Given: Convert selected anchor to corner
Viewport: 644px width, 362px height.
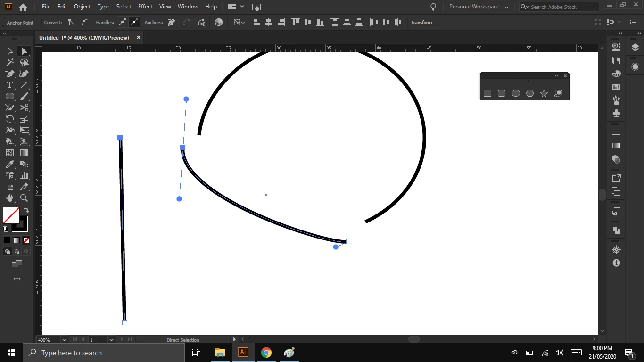Looking at the screenshot, I should pyautogui.click(x=71, y=22).
